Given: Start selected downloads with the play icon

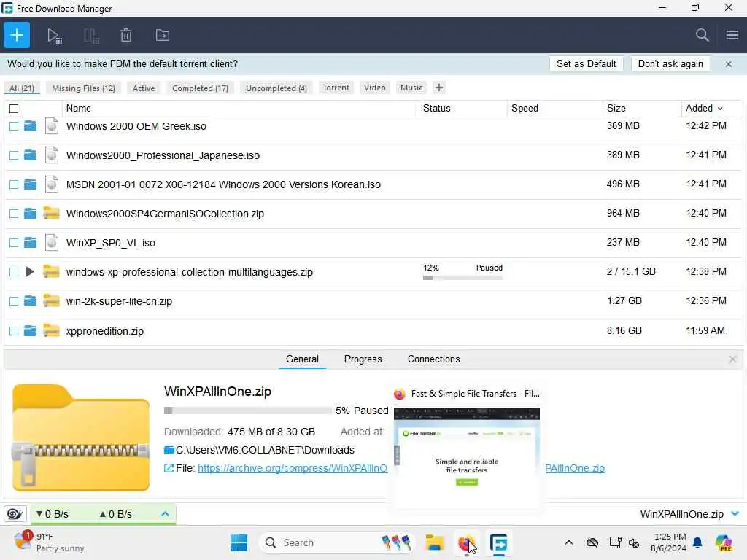Looking at the screenshot, I should click(54, 36).
